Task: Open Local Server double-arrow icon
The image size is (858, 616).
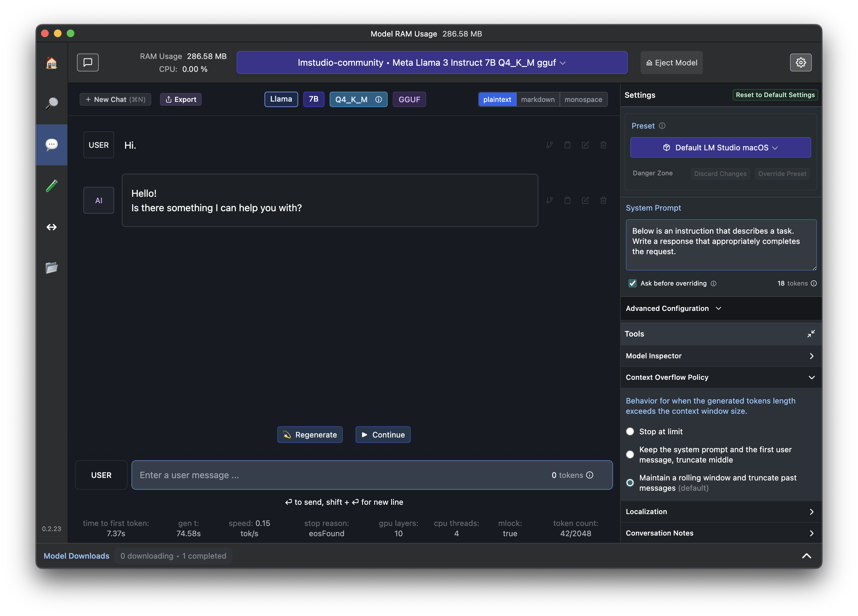Action: 51,227
